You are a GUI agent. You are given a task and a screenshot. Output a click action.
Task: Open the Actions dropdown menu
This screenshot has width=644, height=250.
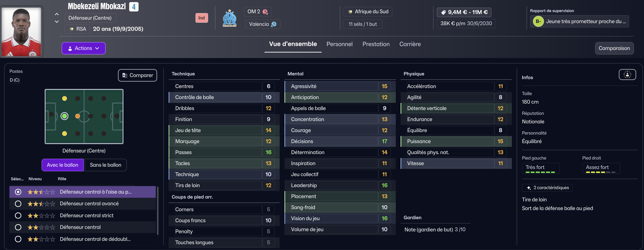[84, 48]
